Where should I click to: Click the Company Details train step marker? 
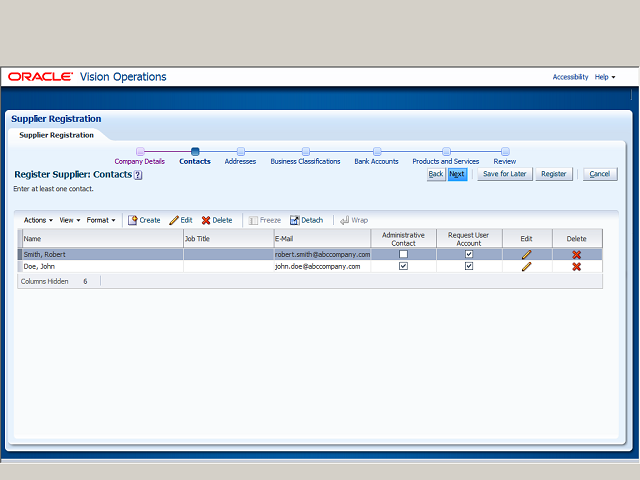pyautogui.click(x=140, y=151)
